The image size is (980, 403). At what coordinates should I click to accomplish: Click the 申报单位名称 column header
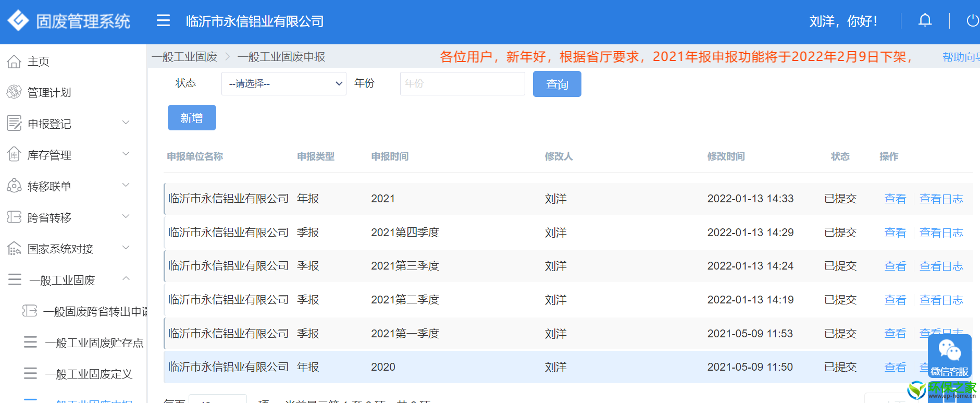pos(195,156)
